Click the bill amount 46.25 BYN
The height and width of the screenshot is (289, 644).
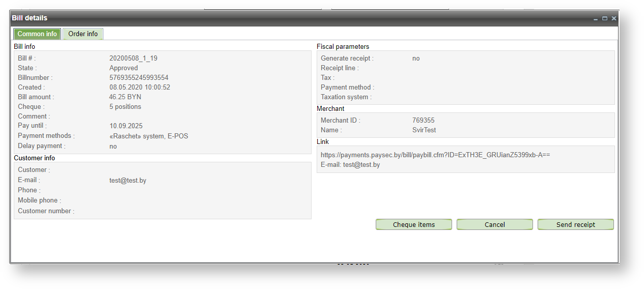(125, 97)
